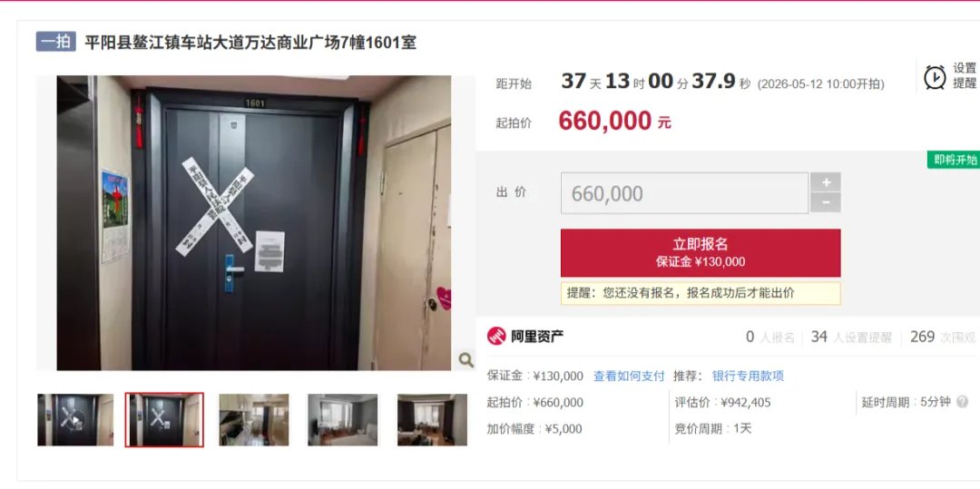Click the alarm clock reminder icon
The width and height of the screenshot is (980, 489).
935,77
